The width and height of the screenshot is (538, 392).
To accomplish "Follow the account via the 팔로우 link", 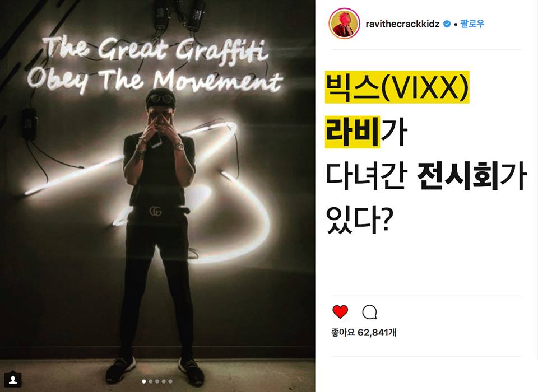I will [472, 24].
